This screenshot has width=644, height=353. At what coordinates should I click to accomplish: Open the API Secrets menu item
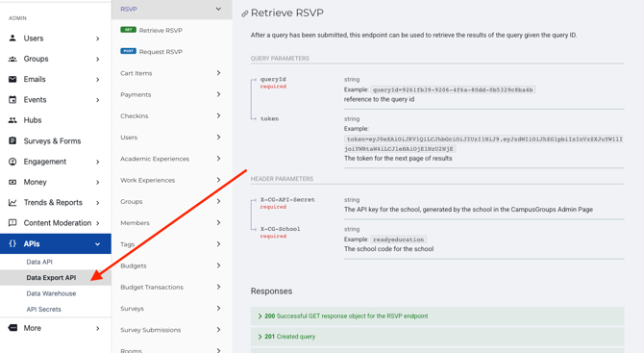(43, 310)
